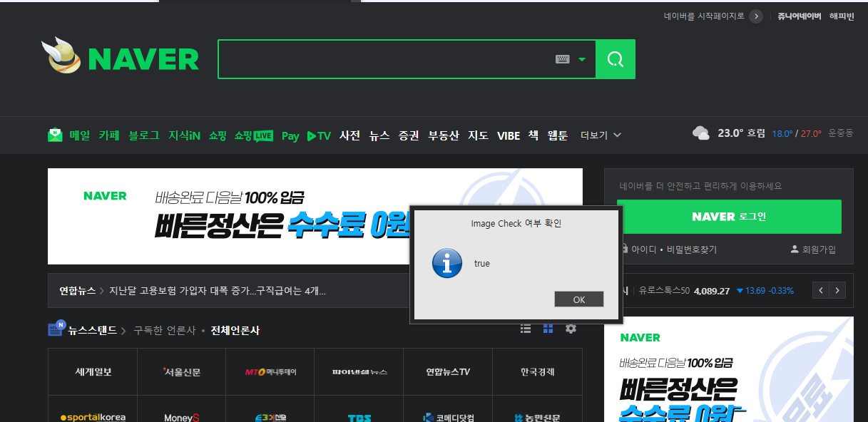Click 아이디・비밀번호찾기 link
Screen dimensions: 868x422
point(674,249)
